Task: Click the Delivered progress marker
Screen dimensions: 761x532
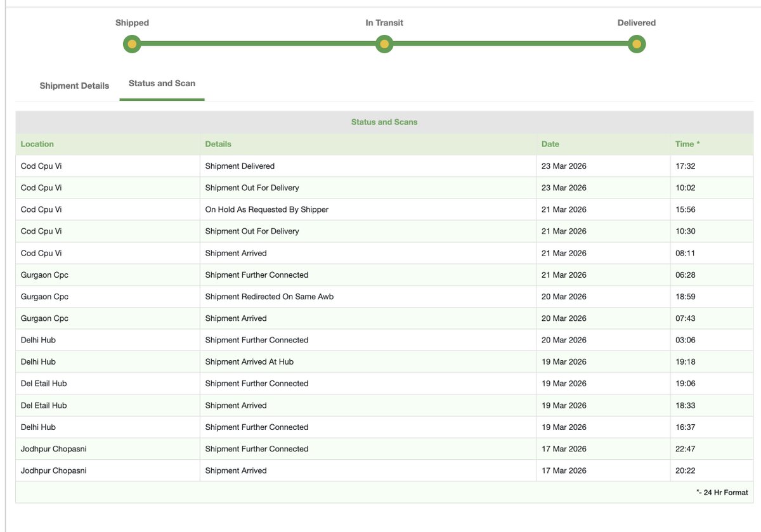Action: tap(637, 44)
